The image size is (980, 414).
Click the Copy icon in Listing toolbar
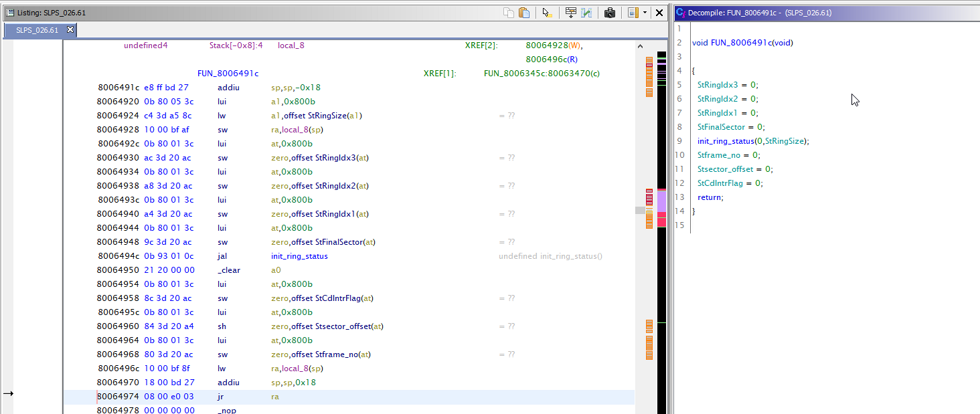pyautogui.click(x=509, y=13)
